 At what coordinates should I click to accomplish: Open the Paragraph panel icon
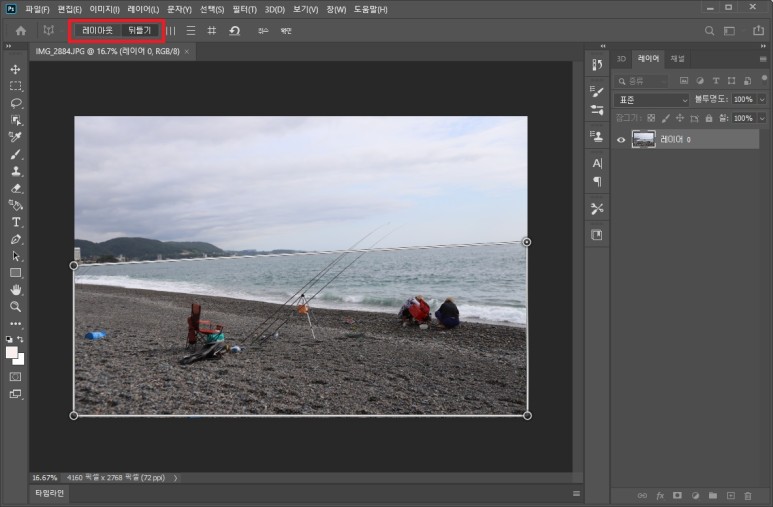click(x=597, y=181)
